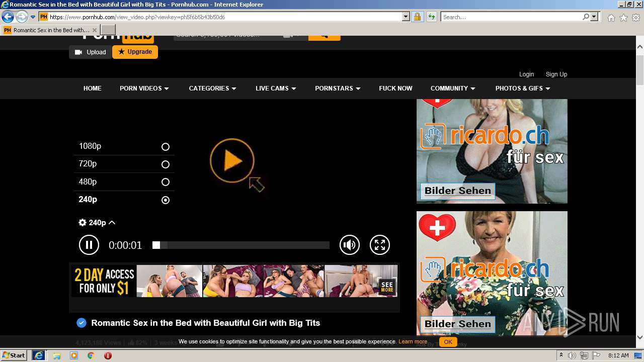Click the taskbar clock showing 8:12 AM
Image resolution: width=644 pixels, height=362 pixels.
[618, 355]
